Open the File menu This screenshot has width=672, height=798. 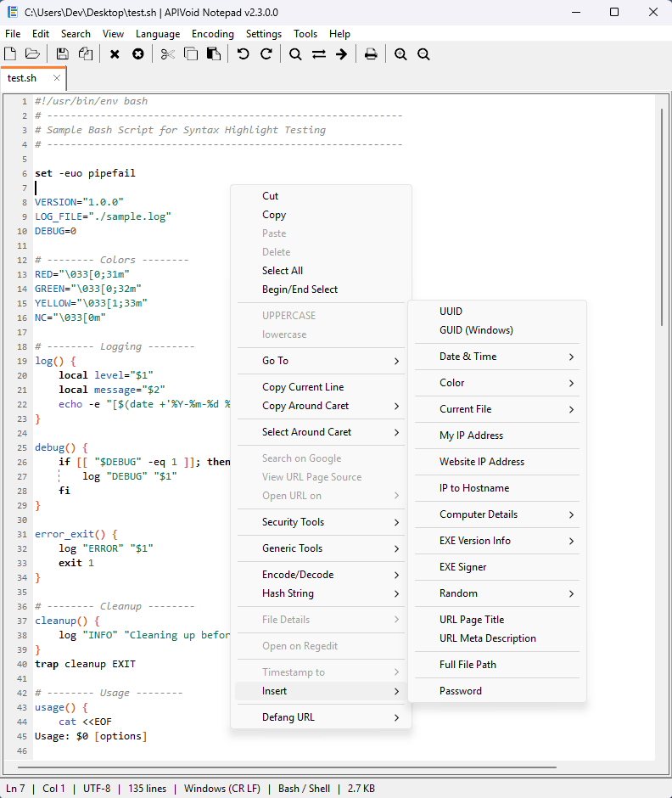(x=13, y=34)
